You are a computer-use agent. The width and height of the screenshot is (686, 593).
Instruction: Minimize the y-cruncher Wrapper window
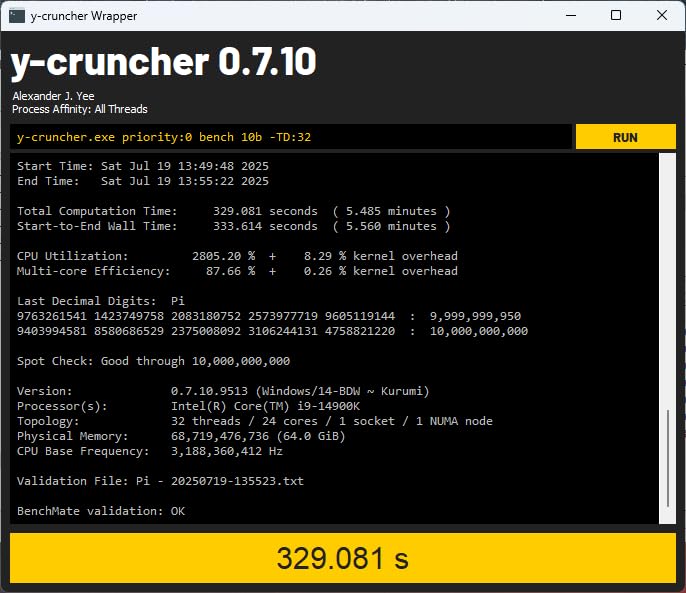click(571, 15)
